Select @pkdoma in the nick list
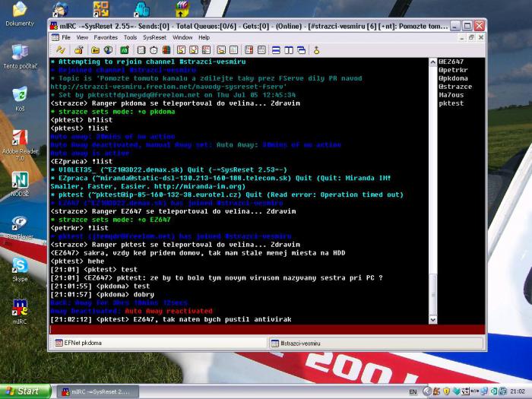 click(x=453, y=78)
